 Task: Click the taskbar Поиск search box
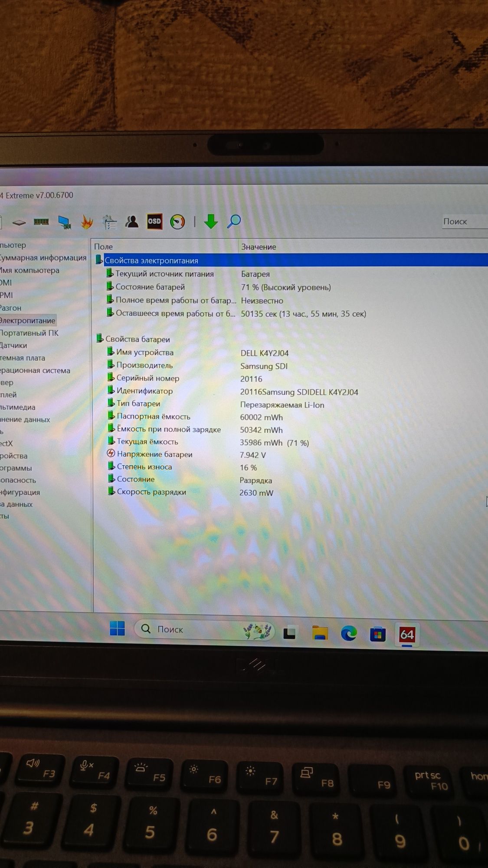click(205, 630)
